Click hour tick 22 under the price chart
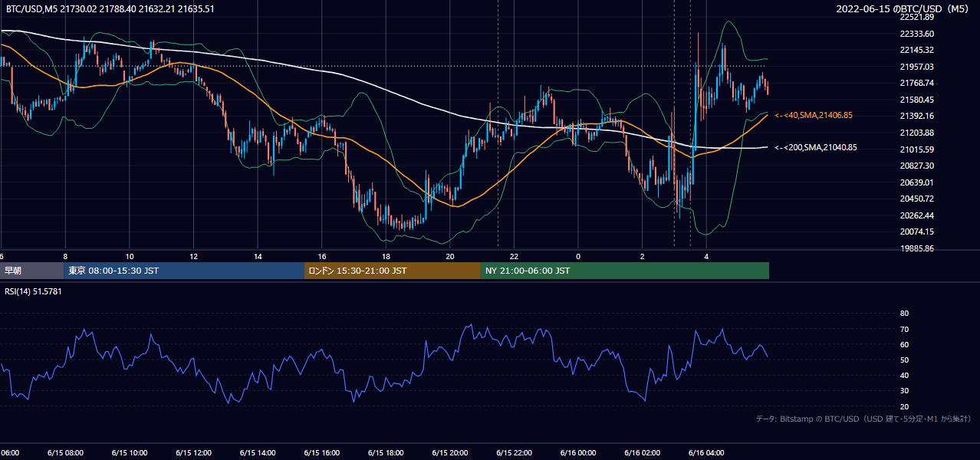 tap(515, 256)
